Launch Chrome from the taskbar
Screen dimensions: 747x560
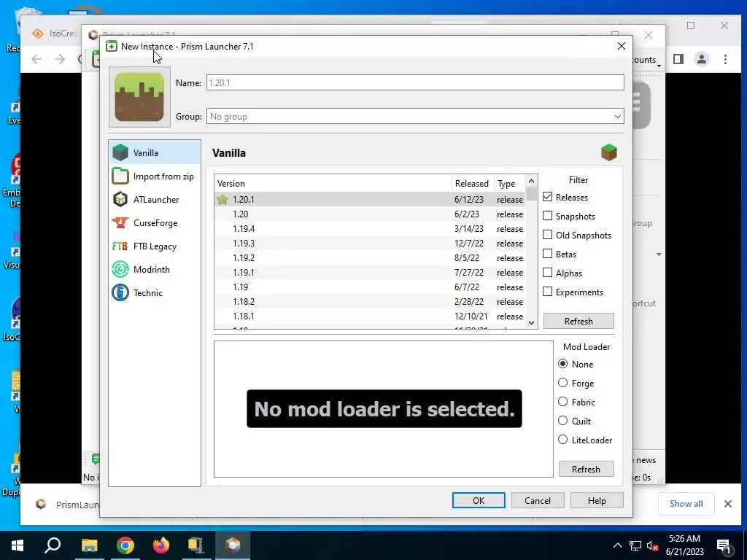click(x=125, y=545)
